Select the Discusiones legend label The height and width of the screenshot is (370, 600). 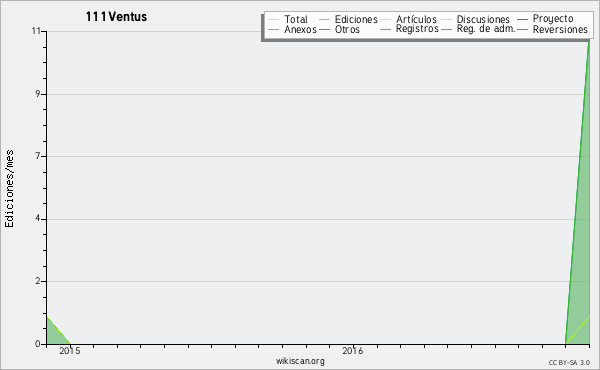pyautogui.click(x=483, y=19)
